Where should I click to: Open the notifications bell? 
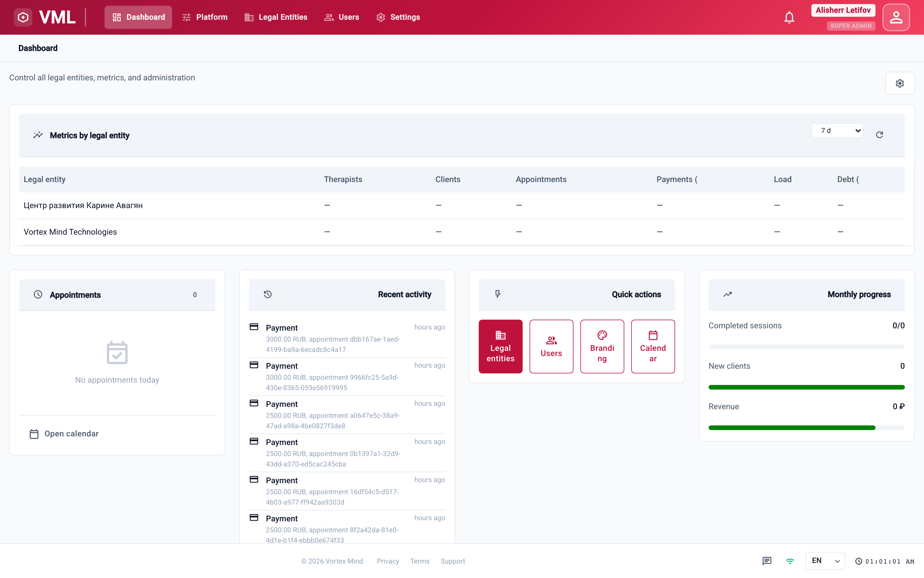pos(789,17)
